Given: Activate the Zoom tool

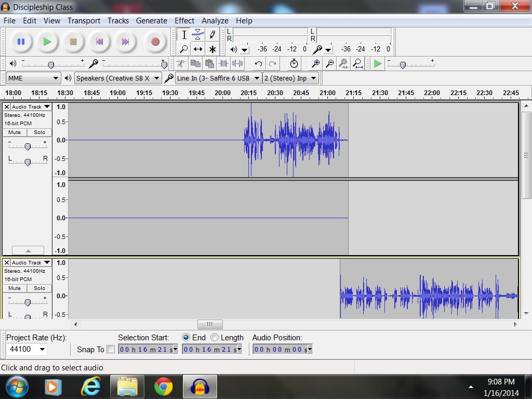Looking at the screenshot, I should (x=183, y=49).
